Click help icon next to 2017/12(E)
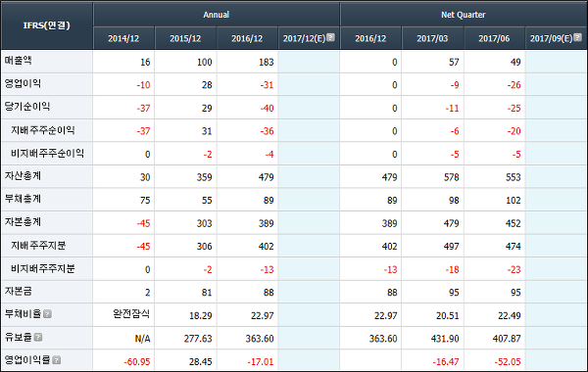This screenshot has height=372, width=588. point(330,37)
